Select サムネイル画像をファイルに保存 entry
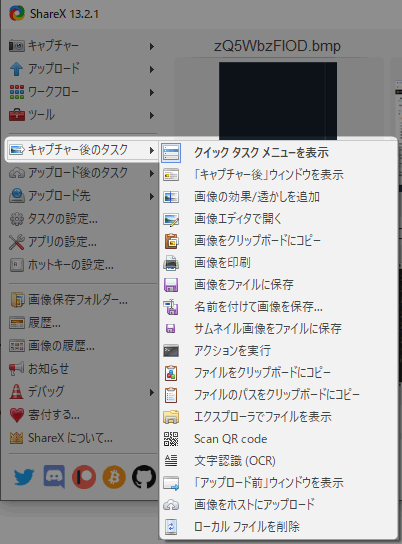The image size is (402, 544). tap(278, 329)
